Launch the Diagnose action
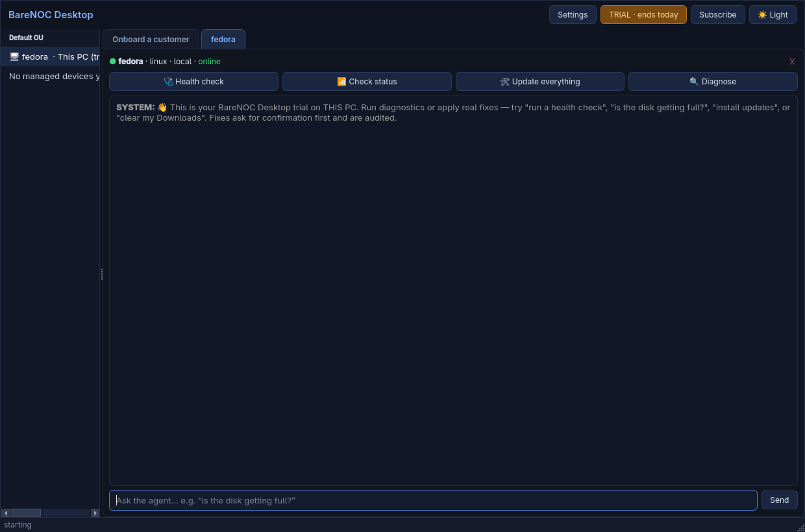The height and width of the screenshot is (532, 805). click(x=713, y=81)
